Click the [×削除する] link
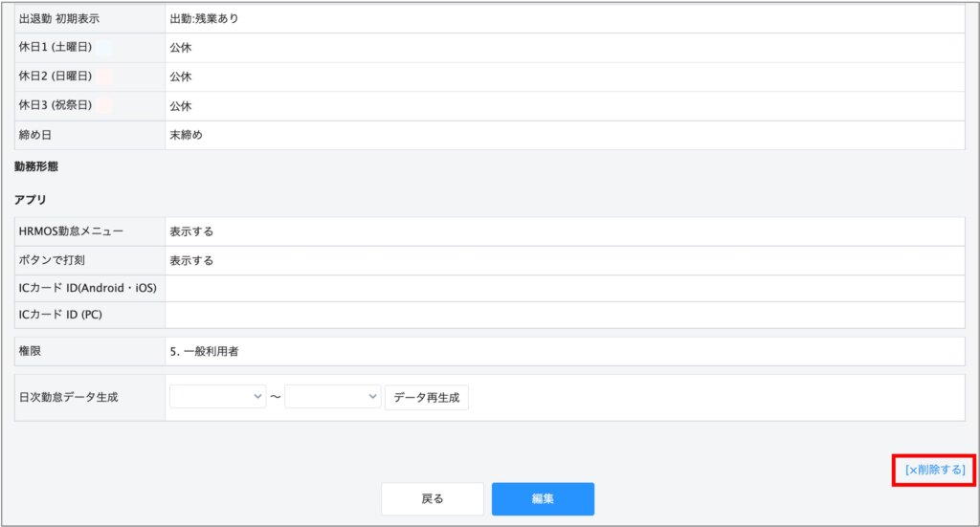Viewport: 980px width, 527px height. (934, 470)
